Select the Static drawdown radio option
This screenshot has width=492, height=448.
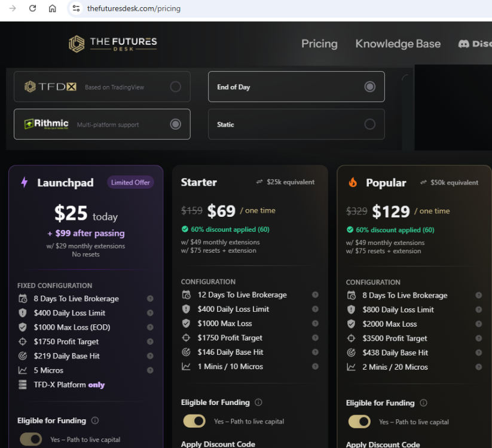point(369,124)
